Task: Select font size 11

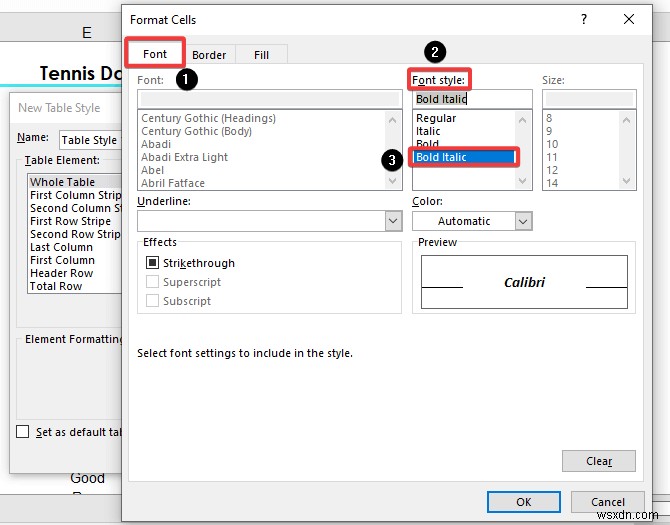Action: point(552,157)
